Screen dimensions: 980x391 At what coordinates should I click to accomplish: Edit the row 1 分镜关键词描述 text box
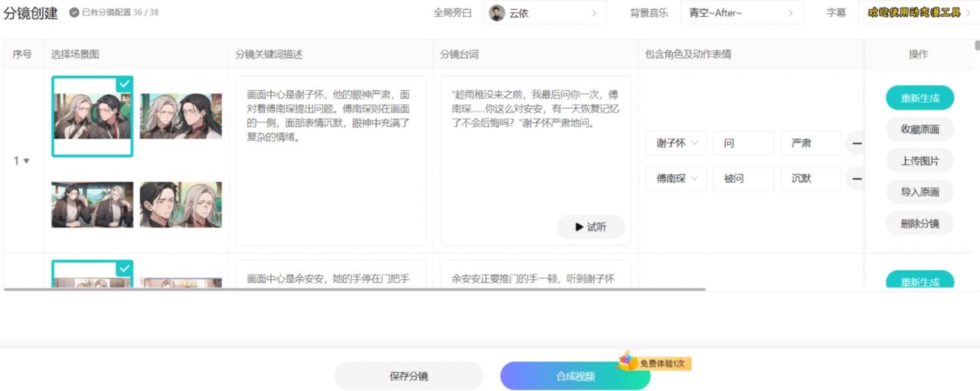pyautogui.click(x=331, y=161)
